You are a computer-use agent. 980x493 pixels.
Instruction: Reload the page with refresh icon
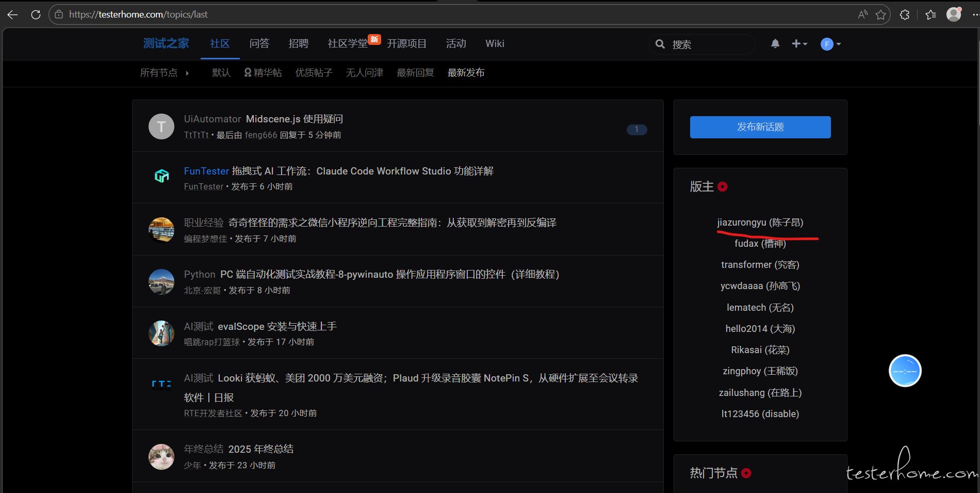click(36, 14)
